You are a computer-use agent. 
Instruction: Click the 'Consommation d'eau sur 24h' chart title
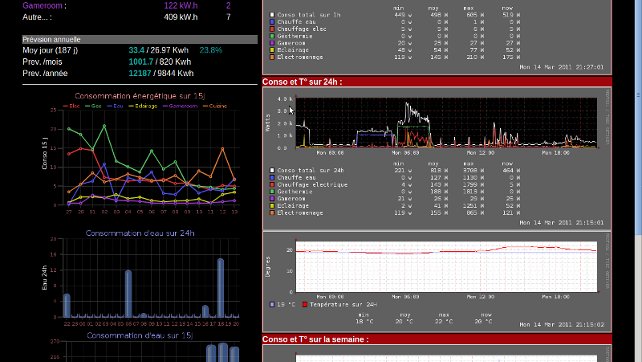tap(140, 233)
